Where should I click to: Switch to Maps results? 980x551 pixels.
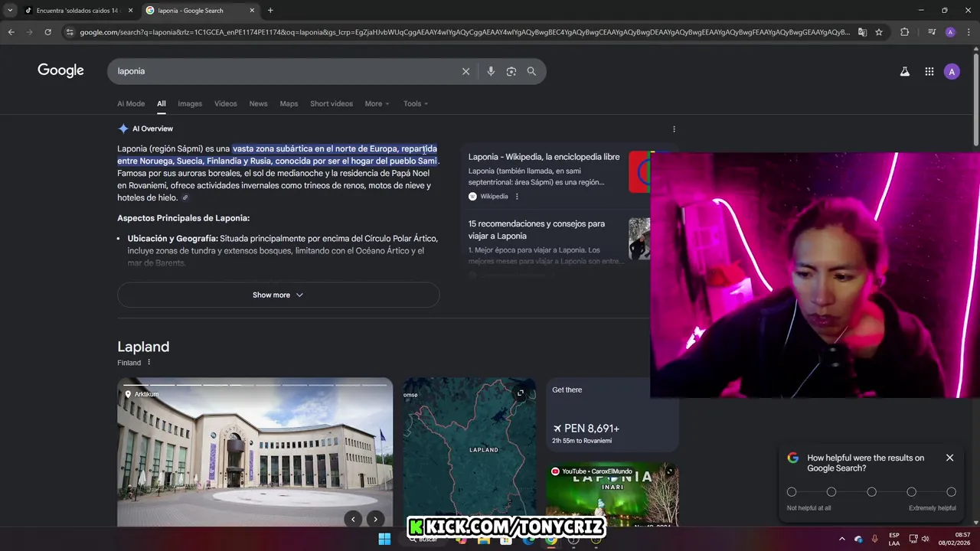289,103
